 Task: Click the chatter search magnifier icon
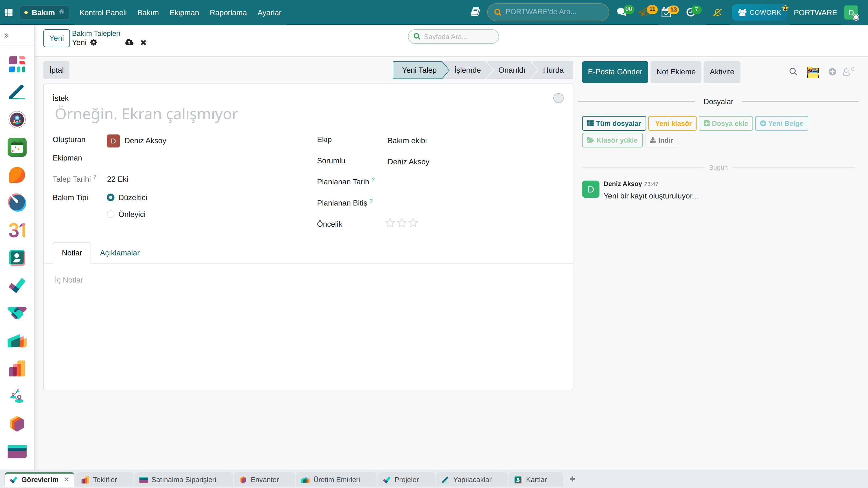click(793, 72)
